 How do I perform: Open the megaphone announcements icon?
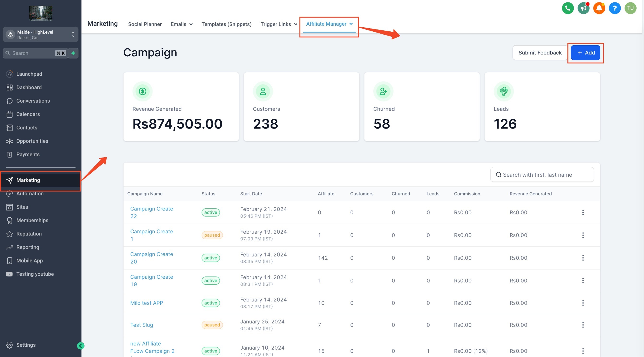click(583, 8)
